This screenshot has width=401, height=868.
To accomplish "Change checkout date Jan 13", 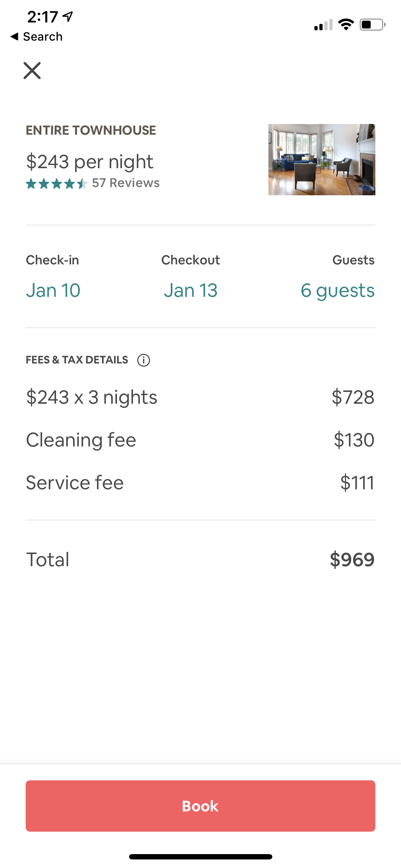I will [x=190, y=290].
